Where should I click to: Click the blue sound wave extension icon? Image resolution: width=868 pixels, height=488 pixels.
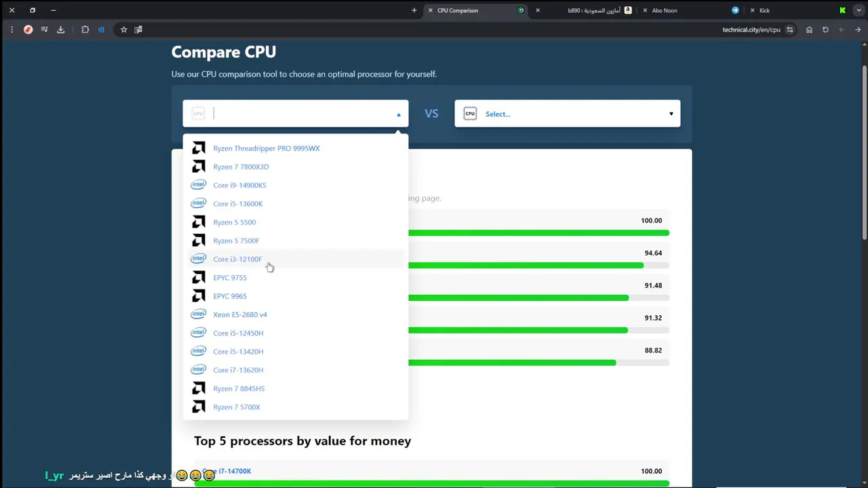coord(101,30)
